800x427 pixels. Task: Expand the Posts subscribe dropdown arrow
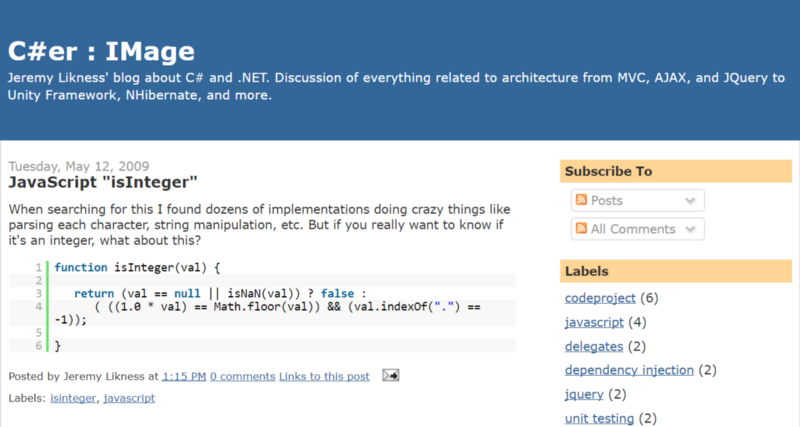pos(690,200)
